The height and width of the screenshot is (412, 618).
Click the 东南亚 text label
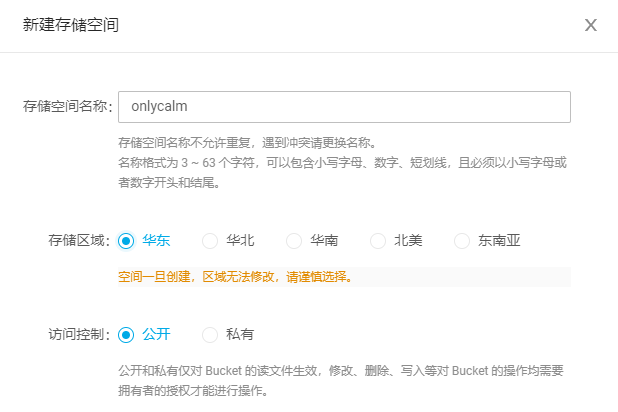tap(499, 240)
